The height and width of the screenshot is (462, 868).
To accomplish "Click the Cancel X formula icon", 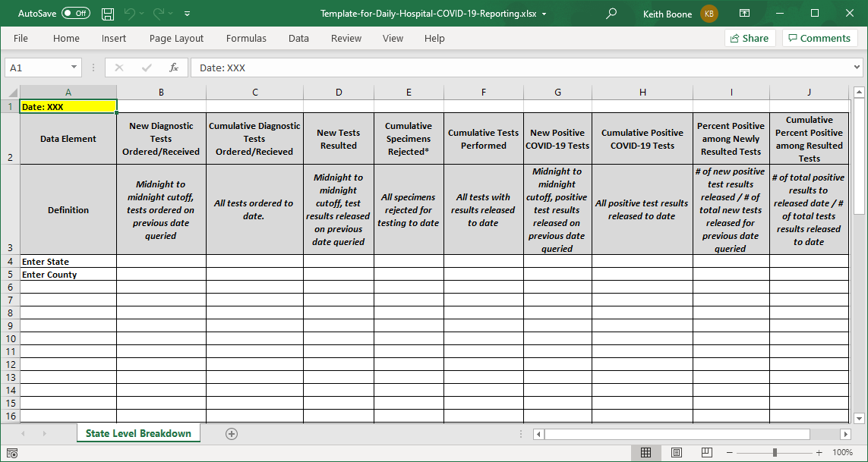I will tap(119, 68).
